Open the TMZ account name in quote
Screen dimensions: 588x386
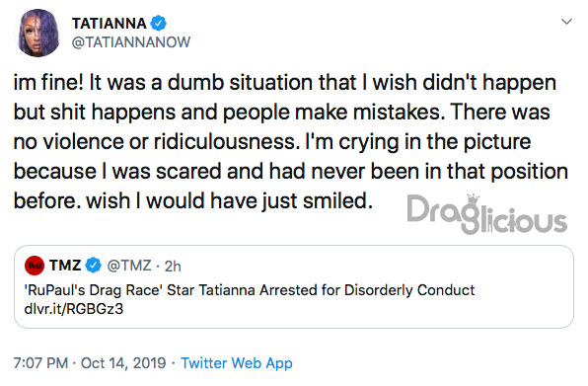pos(65,266)
